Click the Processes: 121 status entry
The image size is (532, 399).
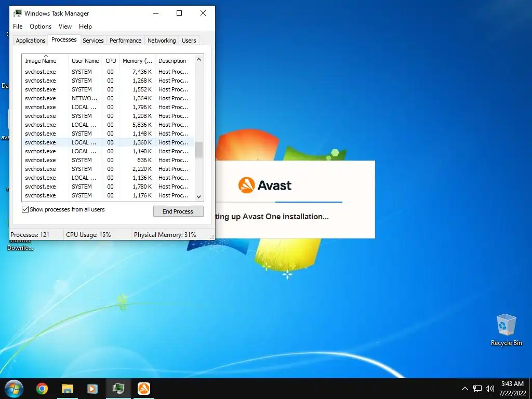[x=30, y=234]
